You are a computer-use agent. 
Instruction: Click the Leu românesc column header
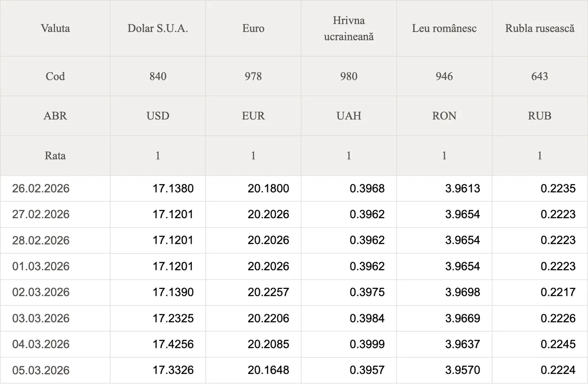click(x=444, y=28)
